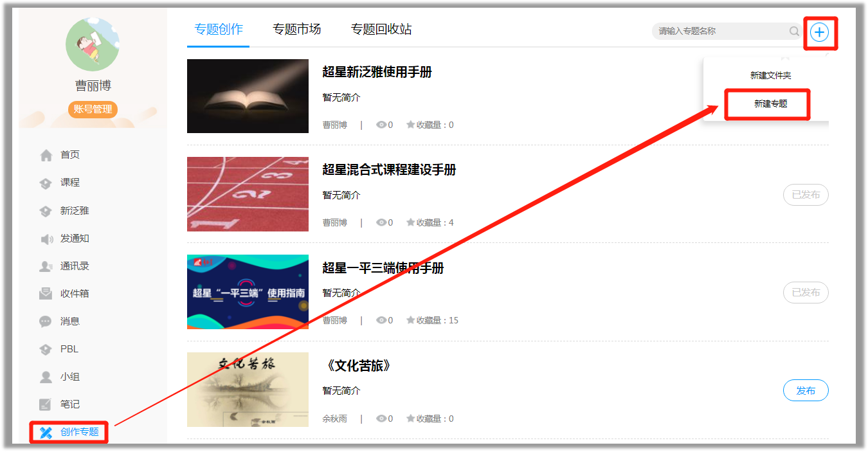Open 小组 groups in sidebar
Viewport: 868px width, 452px height.
pyautogui.click(x=70, y=377)
